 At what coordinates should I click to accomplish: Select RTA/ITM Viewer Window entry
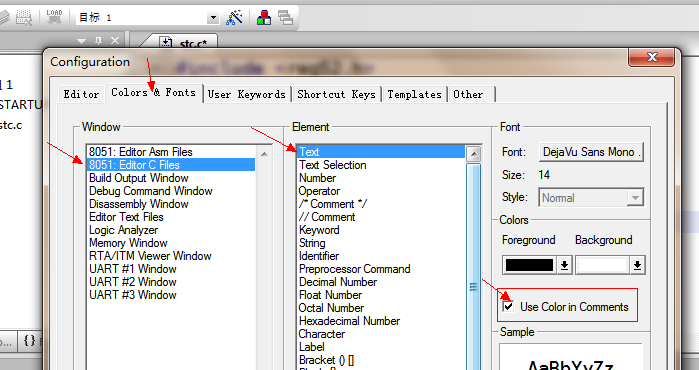pyautogui.click(x=171, y=256)
